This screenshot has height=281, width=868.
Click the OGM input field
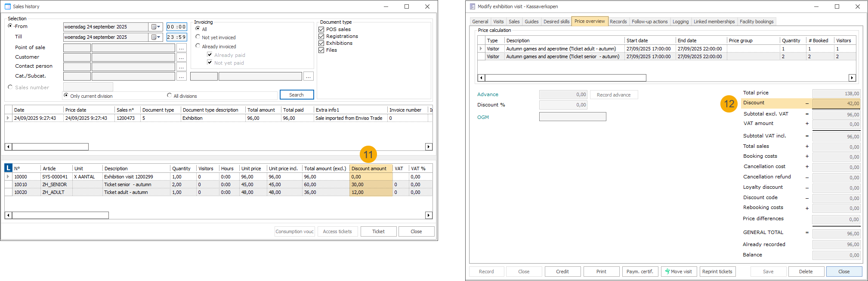click(x=572, y=117)
